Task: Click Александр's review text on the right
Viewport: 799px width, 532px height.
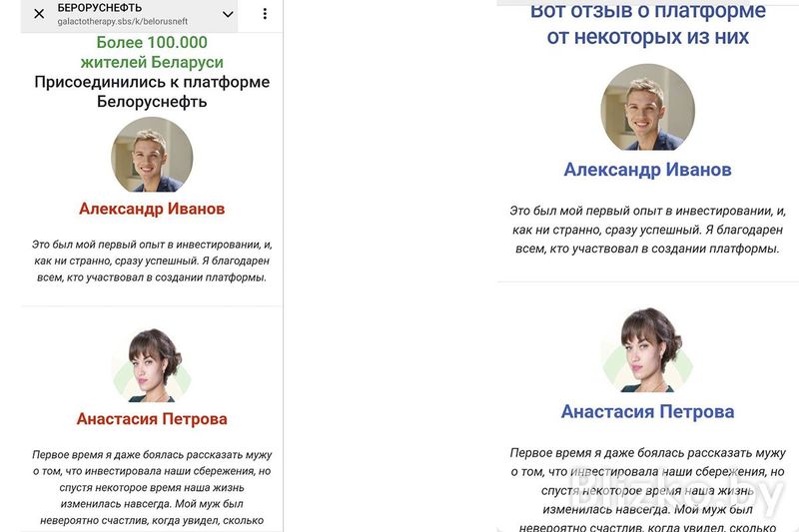Action: point(647,230)
